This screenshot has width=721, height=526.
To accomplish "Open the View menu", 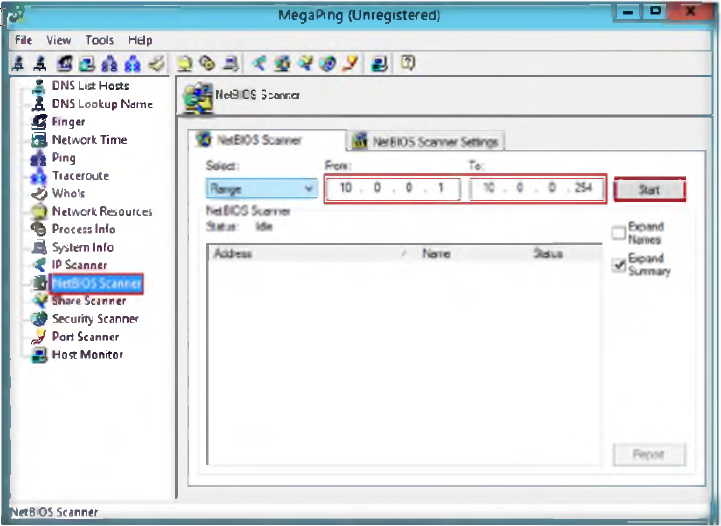I will click(x=59, y=40).
